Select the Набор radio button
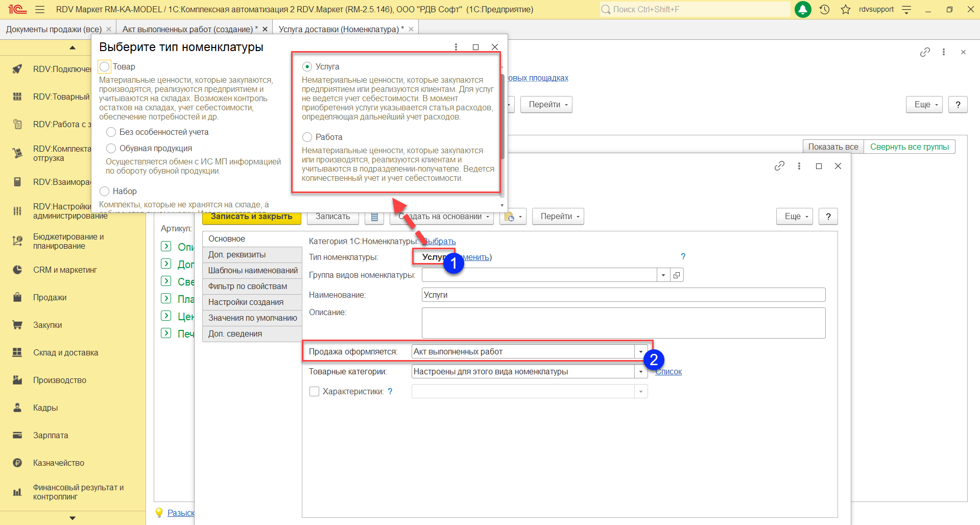The width and height of the screenshot is (980, 525). click(105, 191)
